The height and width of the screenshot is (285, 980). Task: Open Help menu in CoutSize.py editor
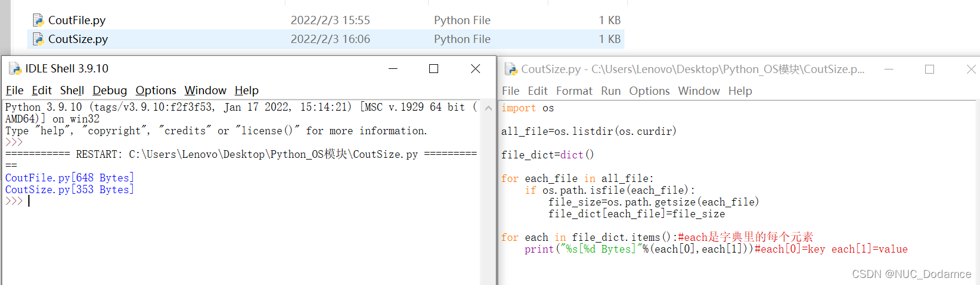[740, 91]
